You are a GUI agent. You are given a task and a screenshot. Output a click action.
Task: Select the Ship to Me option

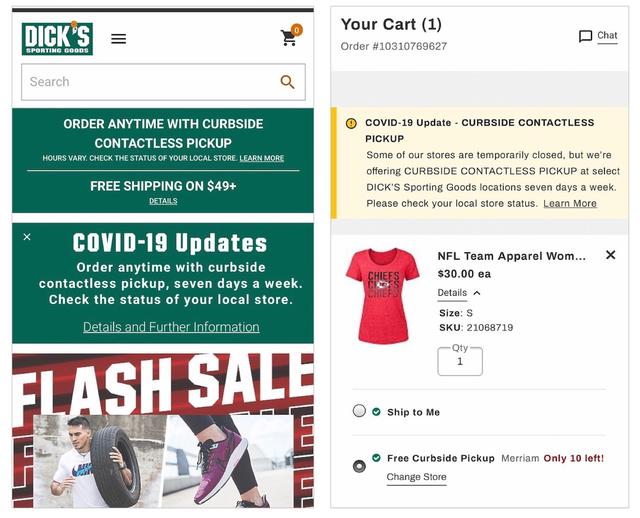pos(359,411)
